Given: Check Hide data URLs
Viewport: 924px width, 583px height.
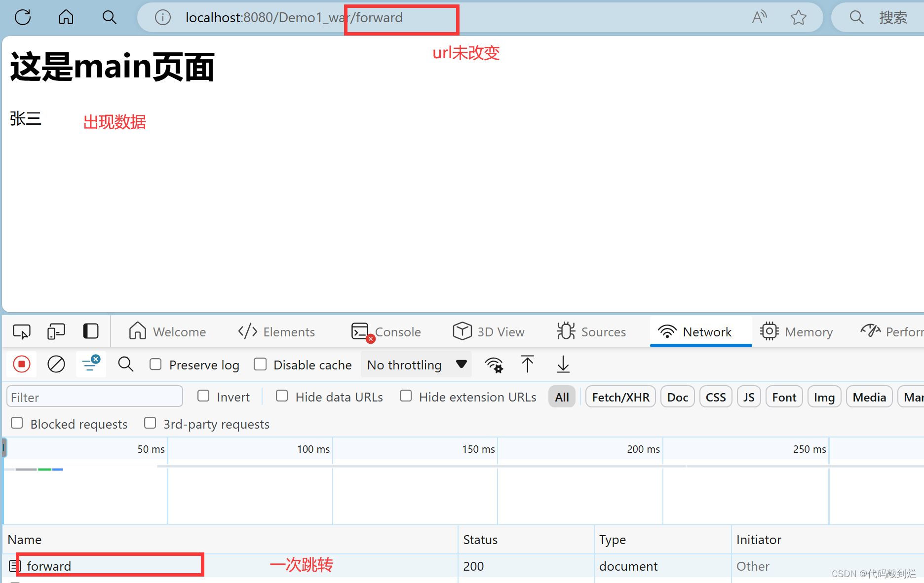Looking at the screenshot, I should point(282,396).
